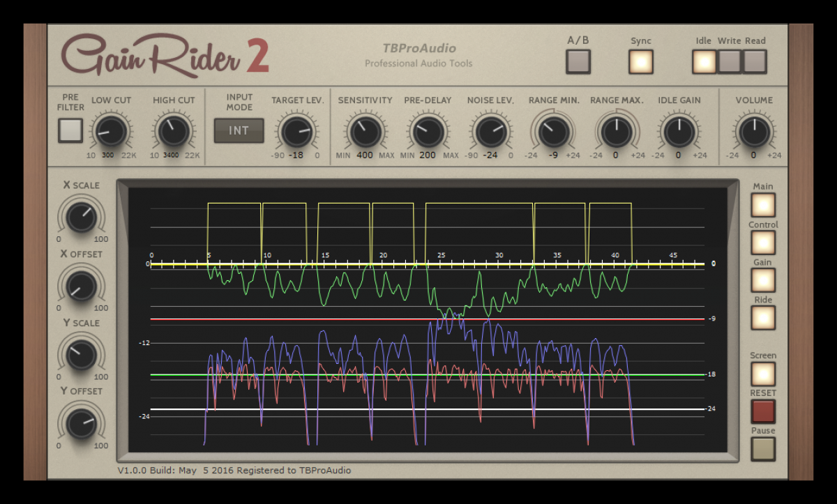Toggle the Sync button
The width and height of the screenshot is (837, 504).
pos(640,61)
